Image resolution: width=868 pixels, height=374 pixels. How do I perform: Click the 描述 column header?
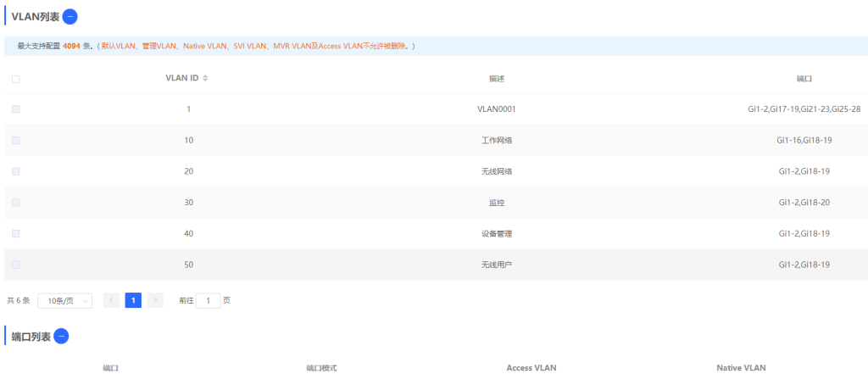point(496,79)
